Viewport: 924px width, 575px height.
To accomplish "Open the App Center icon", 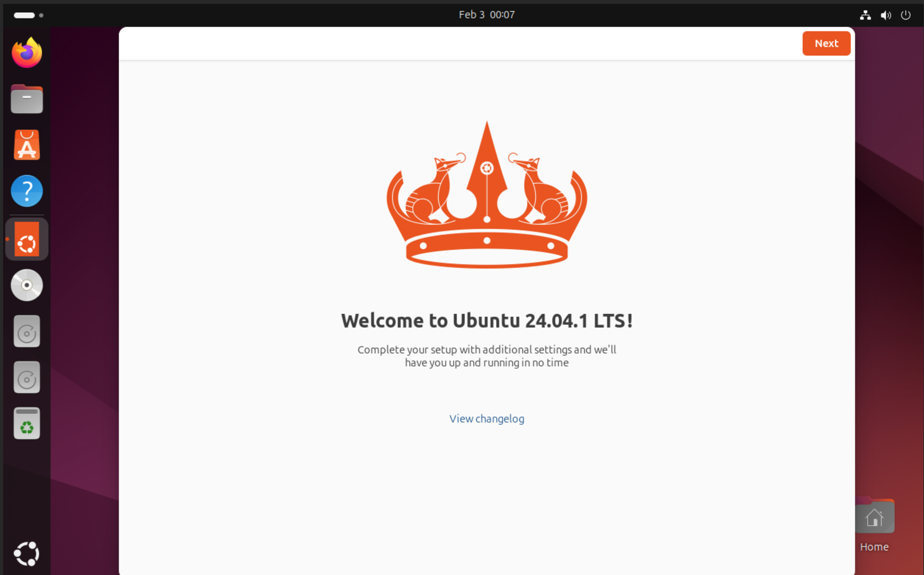I will [27, 145].
